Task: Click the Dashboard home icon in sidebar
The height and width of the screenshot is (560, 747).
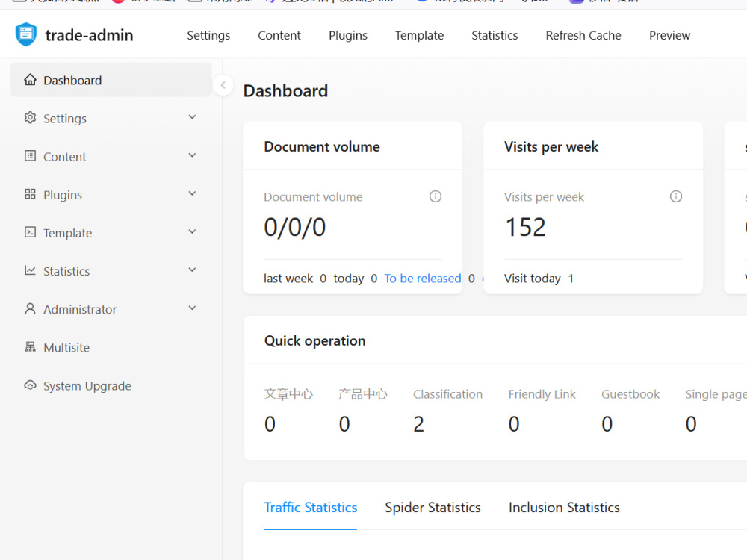Action: coord(30,80)
